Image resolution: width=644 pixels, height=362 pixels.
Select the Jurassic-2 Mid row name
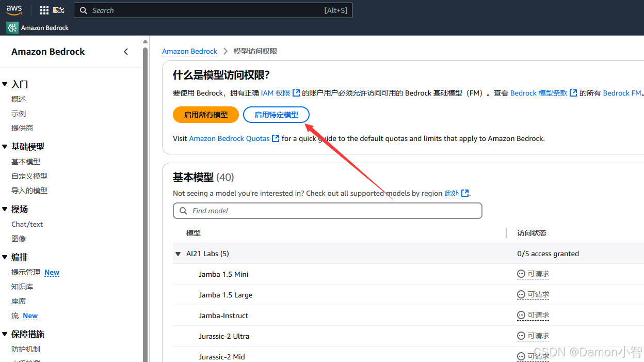(222, 357)
